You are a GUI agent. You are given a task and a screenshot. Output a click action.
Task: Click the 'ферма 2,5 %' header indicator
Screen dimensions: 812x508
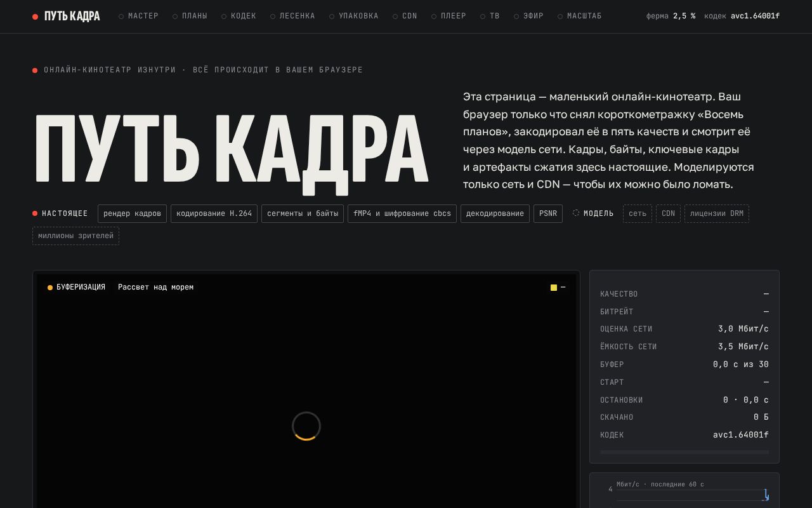[x=671, y=16]
